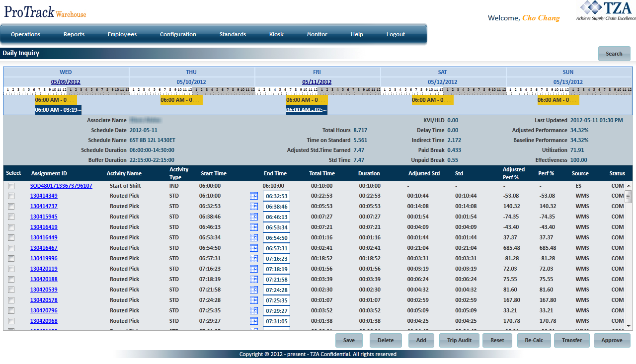
Task: Click the Adjusted Perf % column header
Action: [514, 173]
